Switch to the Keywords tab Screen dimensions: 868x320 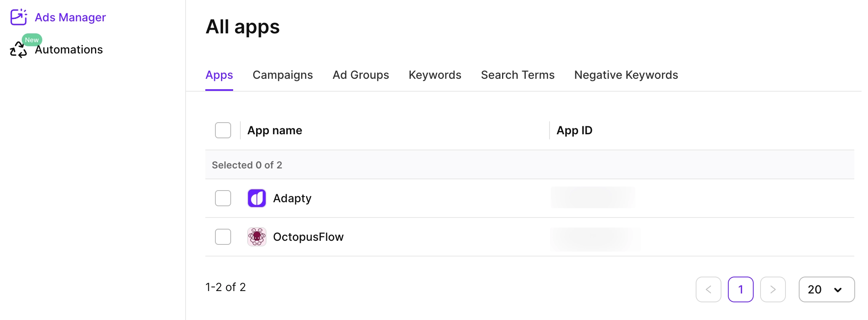(x=435, y=75)
